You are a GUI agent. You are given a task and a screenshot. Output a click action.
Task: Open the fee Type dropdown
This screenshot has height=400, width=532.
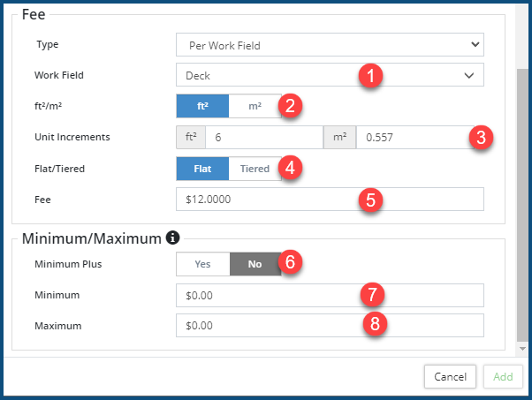(330, 44)
